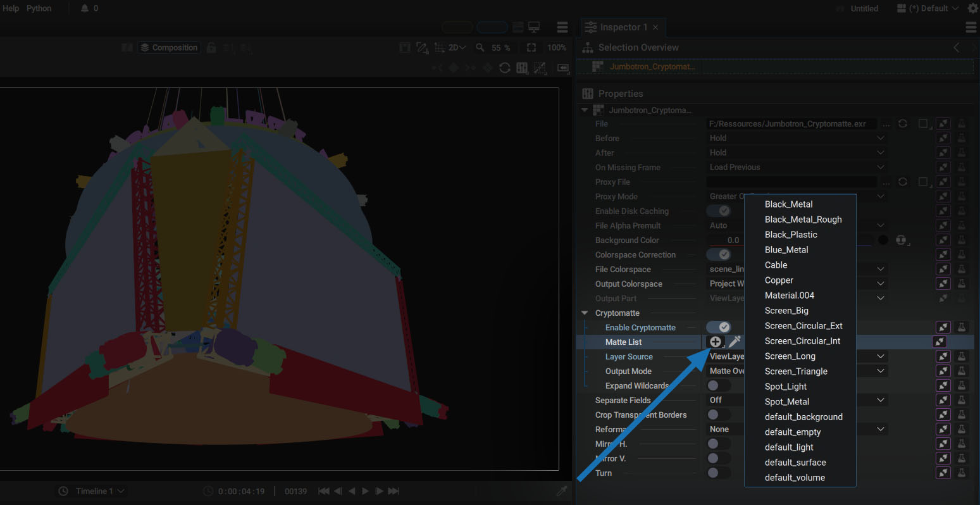
Task: Collapse the Jumbotron_Cryptomatte node properties
Action: point(585,110)
